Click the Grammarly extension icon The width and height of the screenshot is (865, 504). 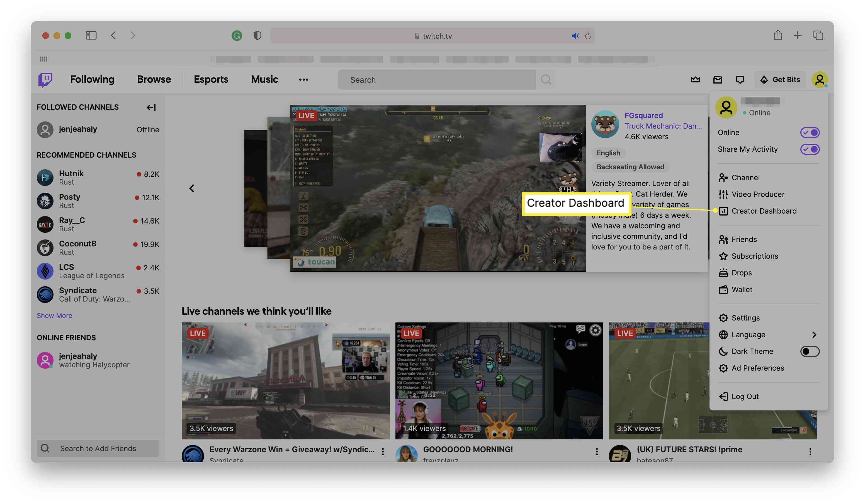pos(237,35)
